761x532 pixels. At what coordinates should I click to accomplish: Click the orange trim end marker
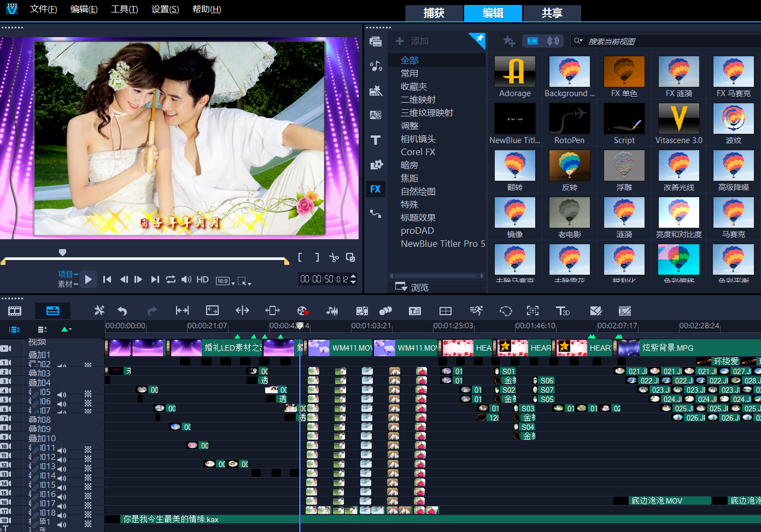(x=286, y=262)
